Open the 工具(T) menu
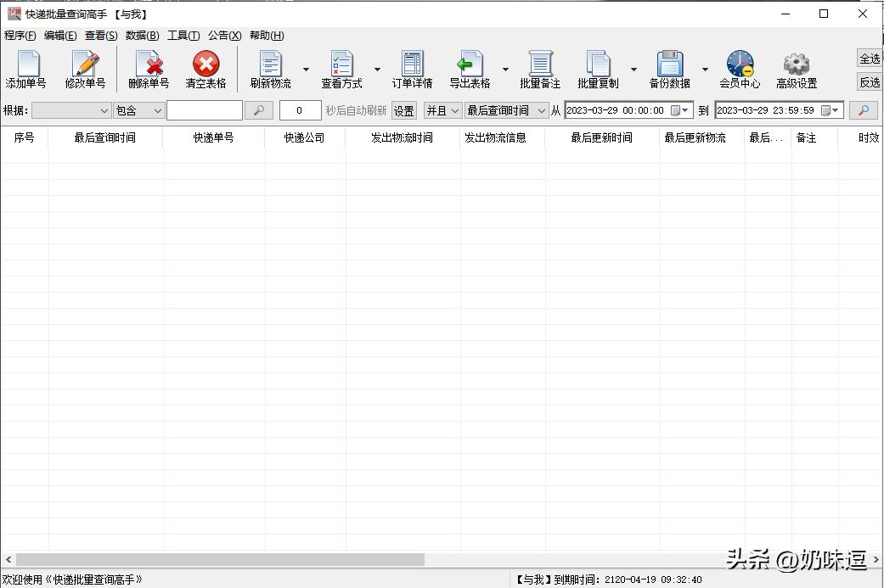This screenshot has width=884, height=588. pyautogui.click(x=183, y=36)
